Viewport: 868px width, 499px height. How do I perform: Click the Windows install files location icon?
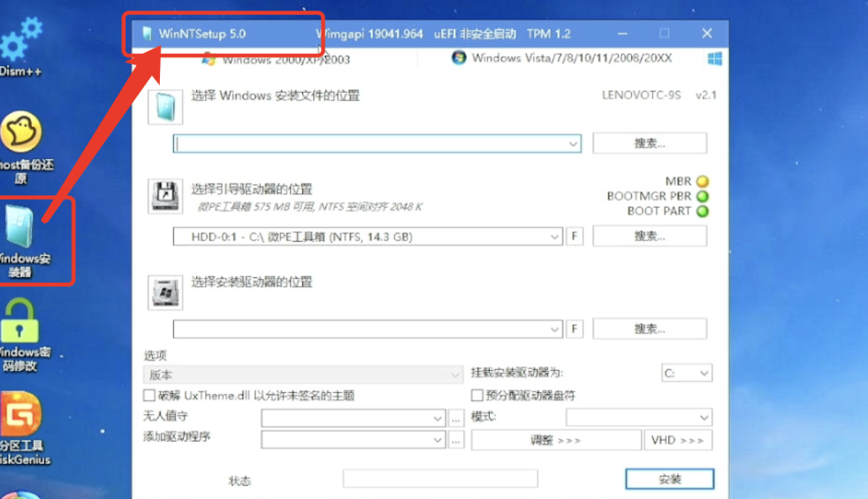165,107
